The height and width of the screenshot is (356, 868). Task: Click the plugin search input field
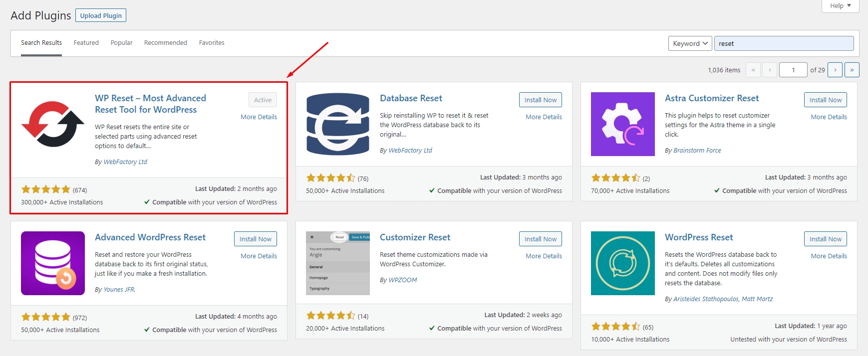coord(784,43)
